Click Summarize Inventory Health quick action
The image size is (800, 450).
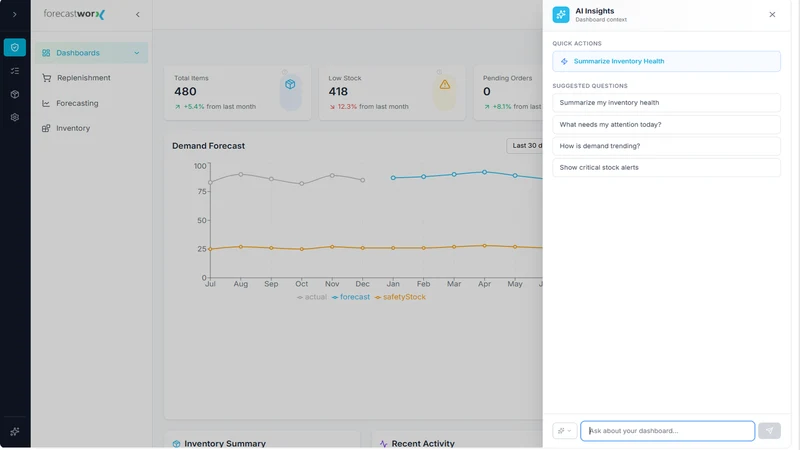(x=666, y=61)
